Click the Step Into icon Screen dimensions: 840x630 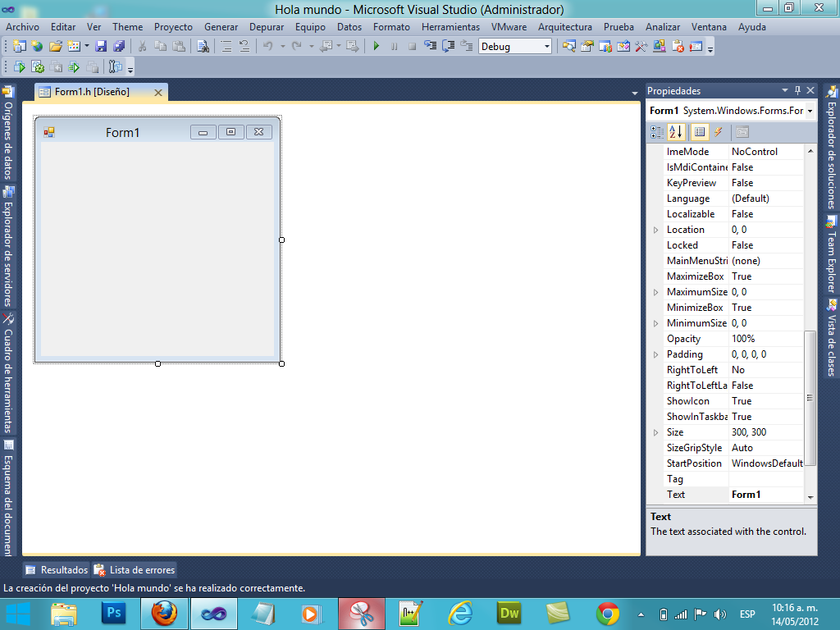coord(430,47)
